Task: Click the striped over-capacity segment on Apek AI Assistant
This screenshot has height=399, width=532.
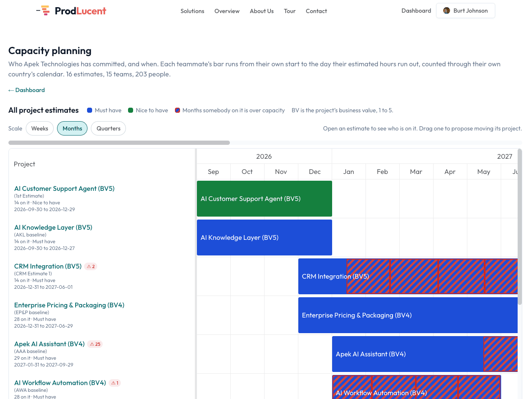Action: tap(500, 354)
